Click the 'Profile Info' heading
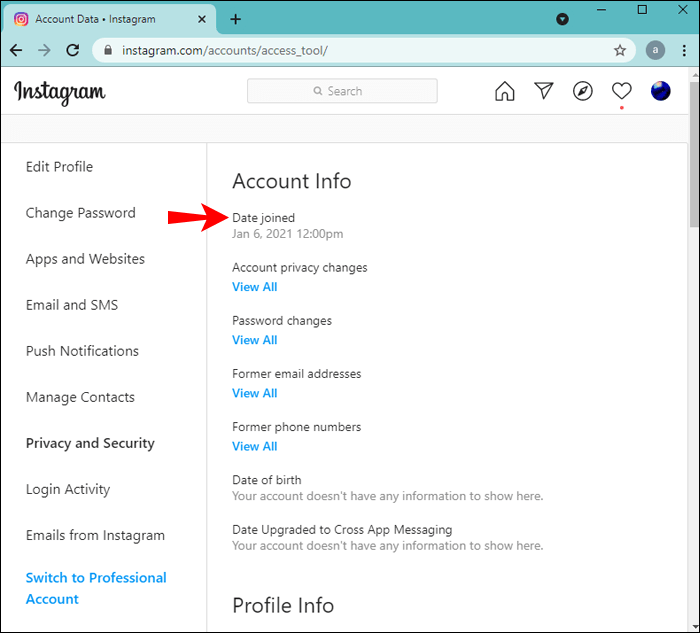700x633 pixels. click(283, 606)
